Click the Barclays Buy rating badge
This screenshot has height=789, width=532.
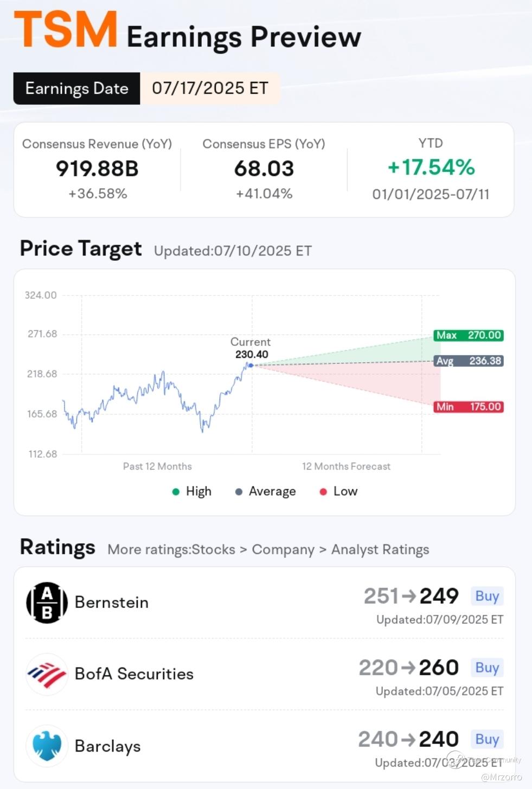pyautogui.click(x=486, y=739)
